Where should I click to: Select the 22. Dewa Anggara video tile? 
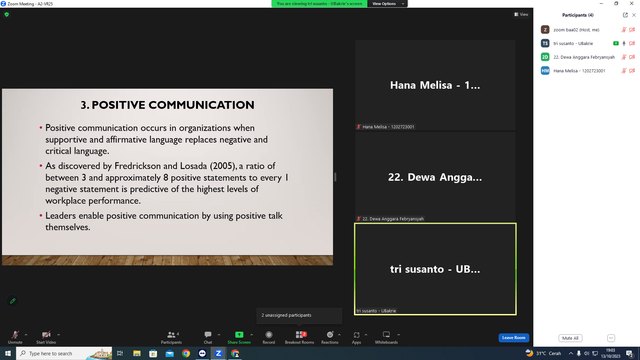tap(435, 177)
